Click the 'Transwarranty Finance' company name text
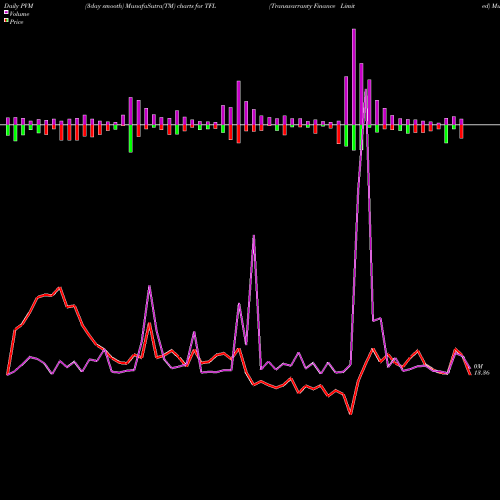500x500 pixels. pos(303,6)
